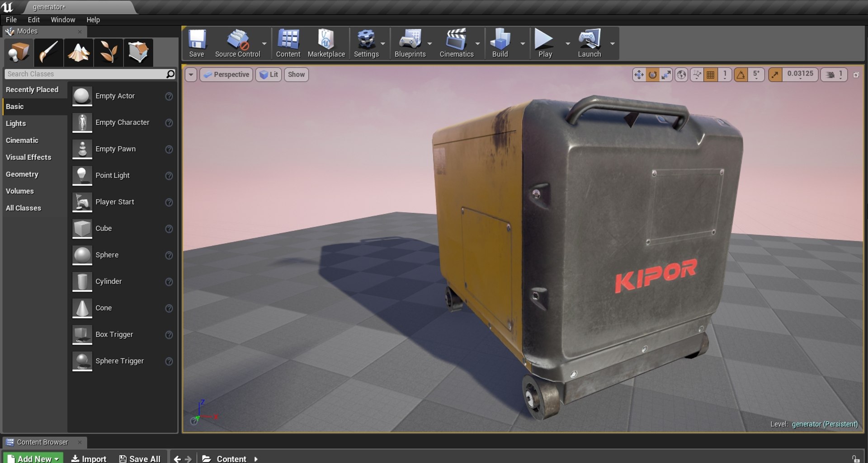Image resolution: width=868 pixels, height=463 pixels.
Task: Click search magnifier in Search Classes
Action: coord(170,74)
